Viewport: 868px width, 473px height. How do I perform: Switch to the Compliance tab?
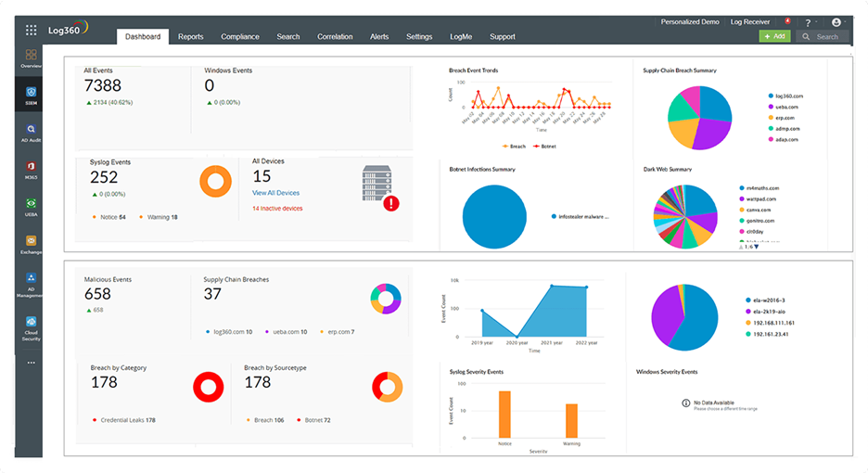pos(239,37)
